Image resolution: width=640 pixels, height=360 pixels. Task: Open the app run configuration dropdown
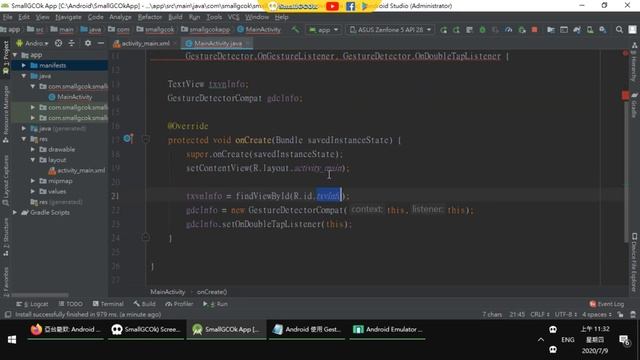click(324, 30)
